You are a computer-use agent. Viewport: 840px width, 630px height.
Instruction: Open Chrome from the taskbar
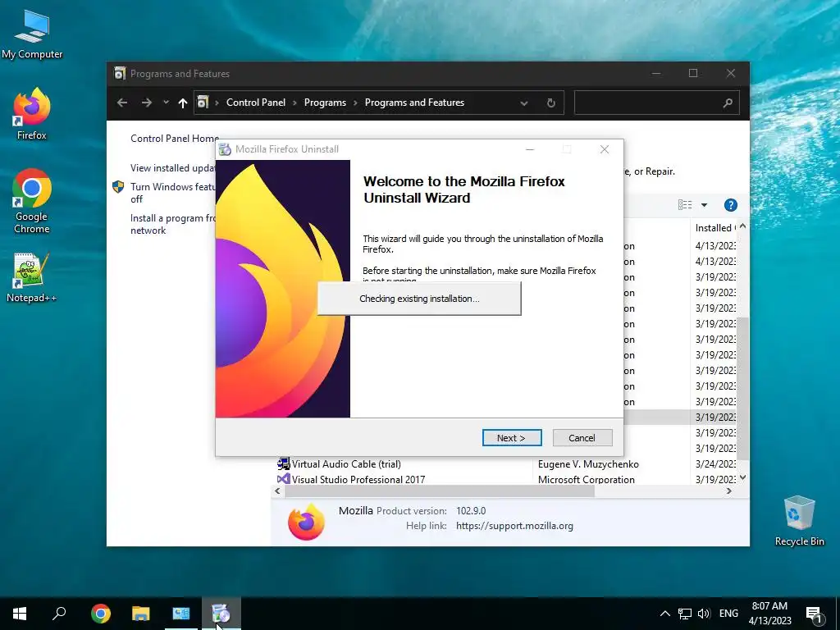pyautogui.click(x=100, y=614)
